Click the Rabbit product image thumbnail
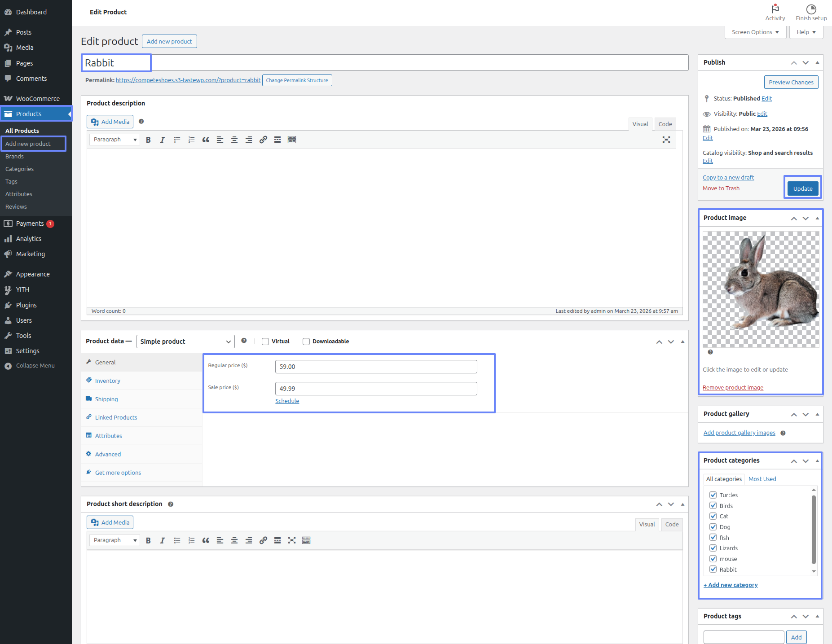Viewport: 832px width, 644px height. (x=761, y=289)
